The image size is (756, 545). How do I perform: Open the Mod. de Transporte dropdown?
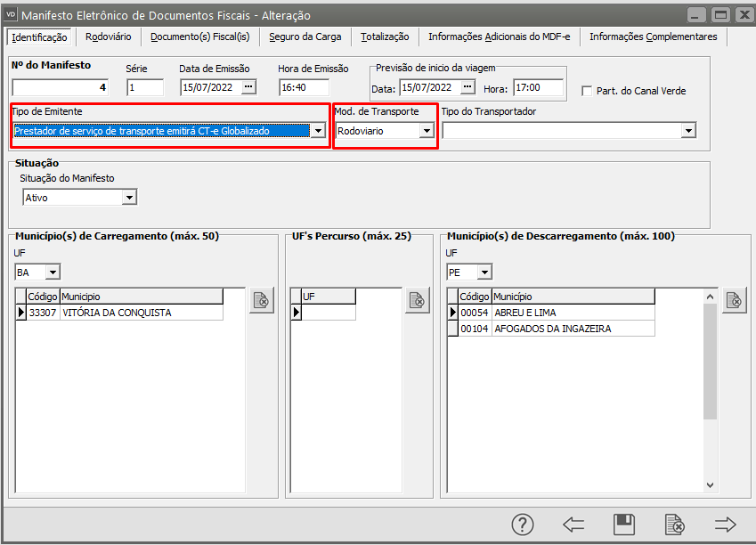pyautogui.click(x=427, y=131)
